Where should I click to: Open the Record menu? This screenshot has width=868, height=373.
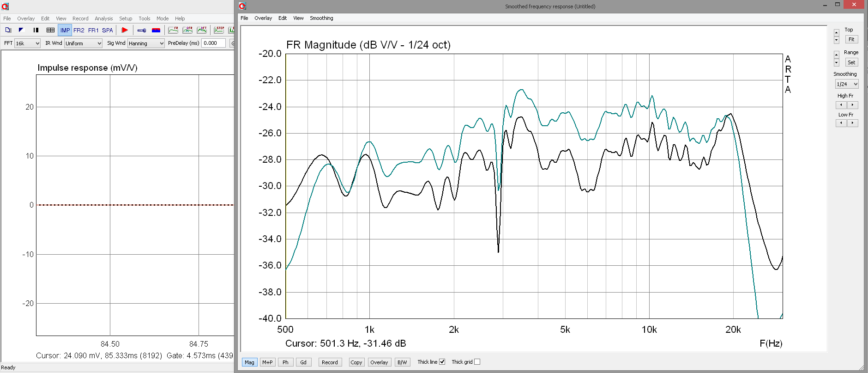point(80,18)
